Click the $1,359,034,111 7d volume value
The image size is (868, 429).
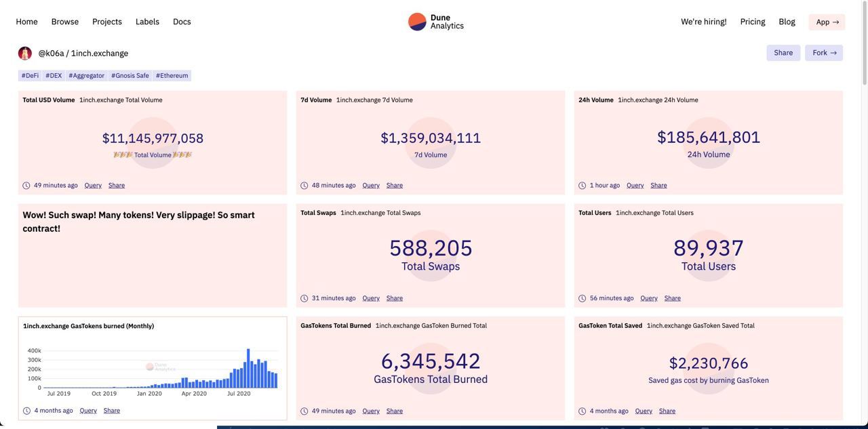pos(431,138)
